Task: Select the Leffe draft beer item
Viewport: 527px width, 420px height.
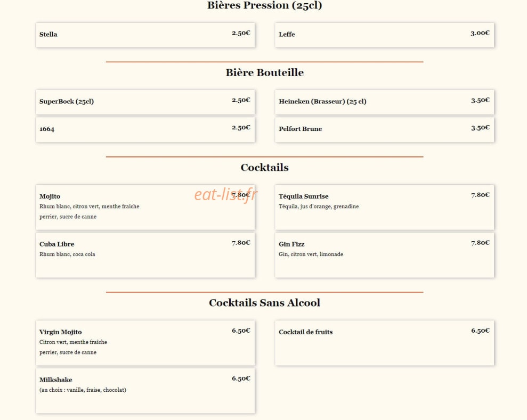Action: (385, 35)
